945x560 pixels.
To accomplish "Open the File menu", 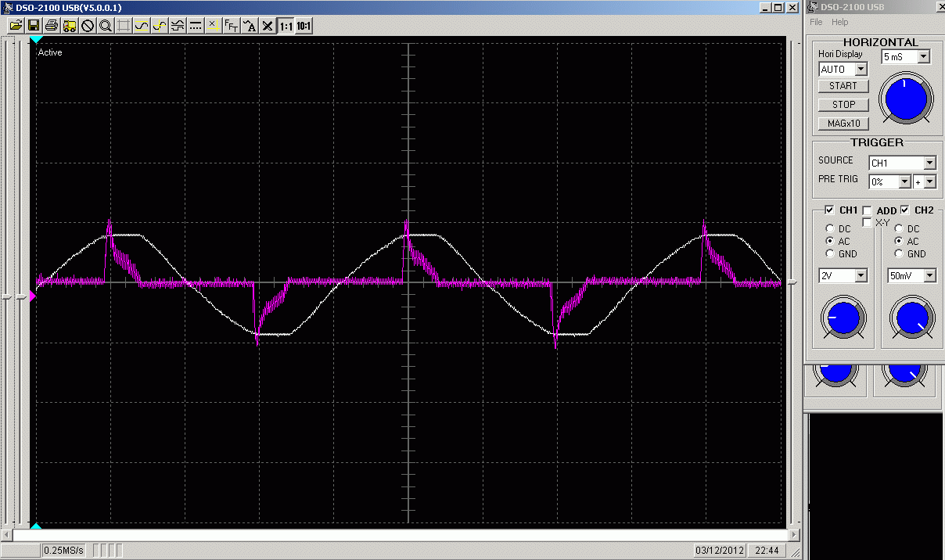I will [x=816, y=22].
